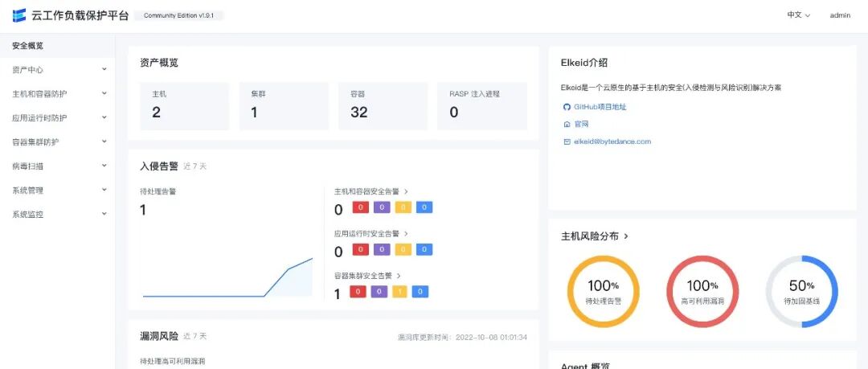
Task: Open the 容器 asset card showing 32
Action: point(383,106)
